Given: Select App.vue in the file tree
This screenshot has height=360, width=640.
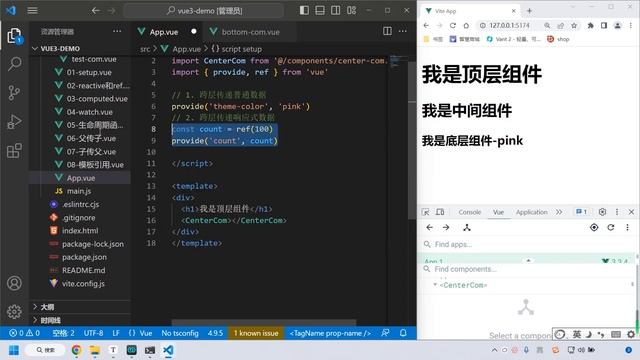Looking at the screenshot, I should tap(80, 178).
